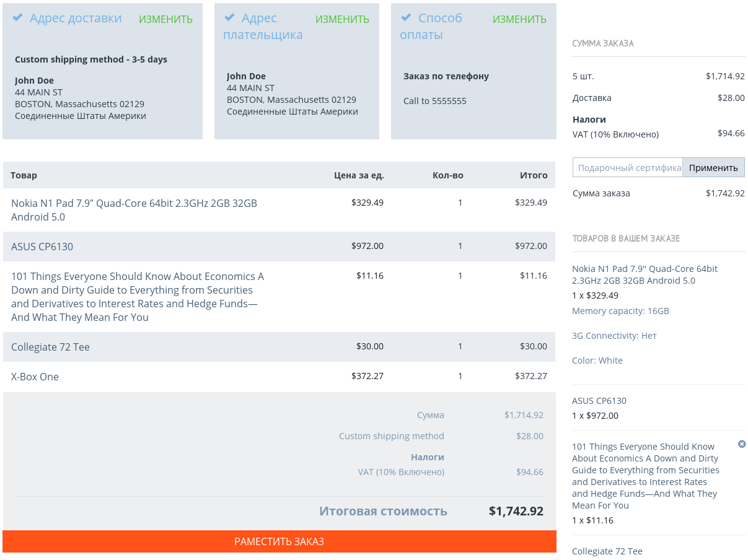748x560 pixels.
Task: Click Color: White option text
Action: tap(597, 361)
